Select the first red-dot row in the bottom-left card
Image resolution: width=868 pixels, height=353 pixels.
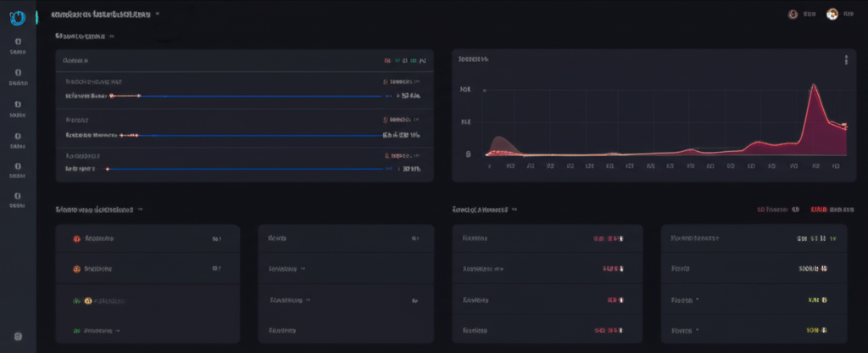tap(76, 239)
